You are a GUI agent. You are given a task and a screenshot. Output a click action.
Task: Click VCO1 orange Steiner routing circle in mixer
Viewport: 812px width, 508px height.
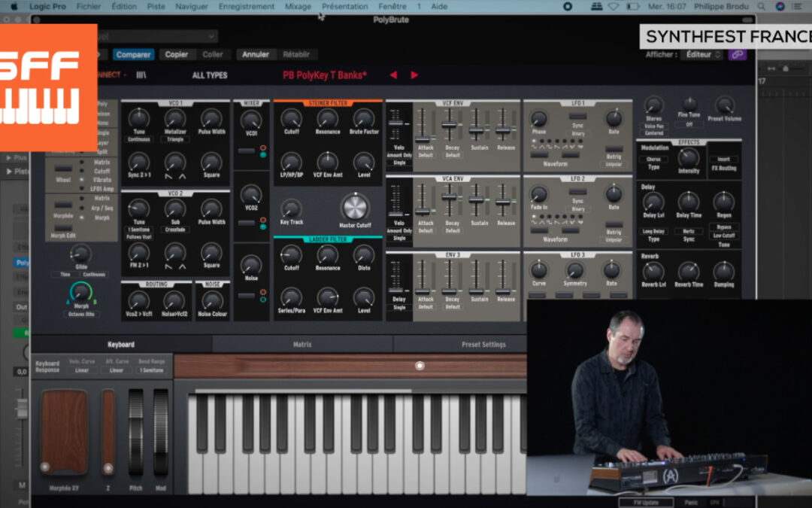point(263,148)
